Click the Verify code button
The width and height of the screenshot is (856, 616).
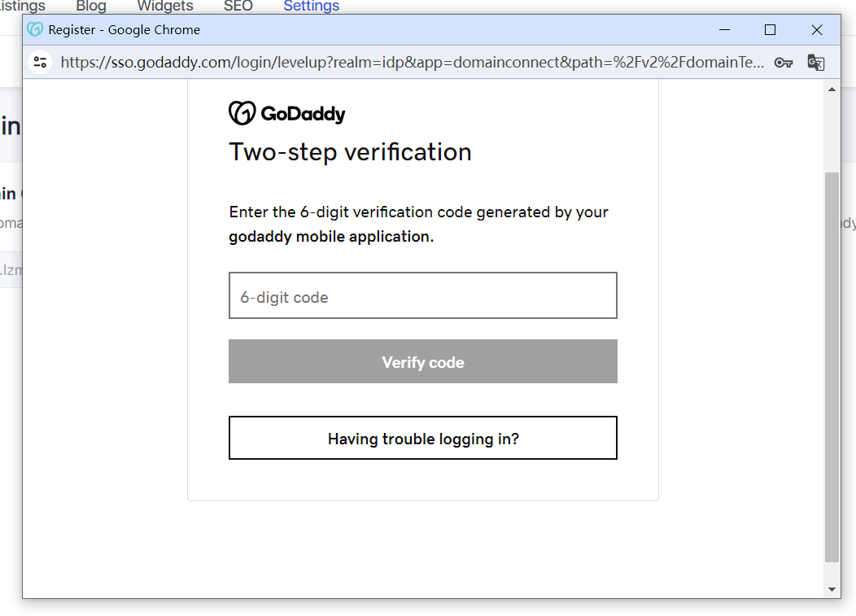point(423,361)
